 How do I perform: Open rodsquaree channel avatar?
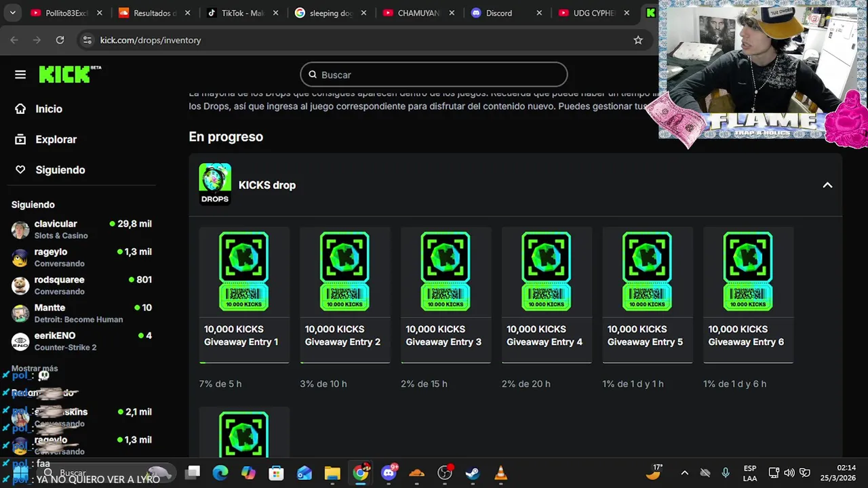[x=20, y=285]
